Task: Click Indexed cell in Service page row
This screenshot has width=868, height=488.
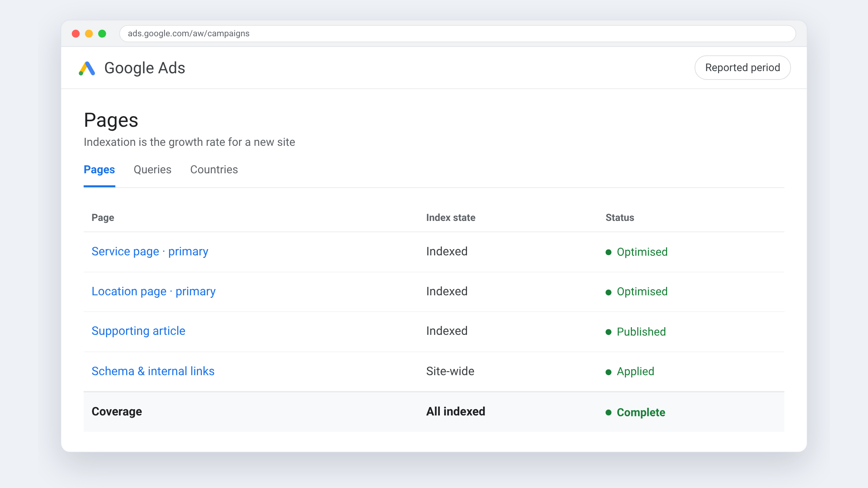Action: tap(447, 252)
